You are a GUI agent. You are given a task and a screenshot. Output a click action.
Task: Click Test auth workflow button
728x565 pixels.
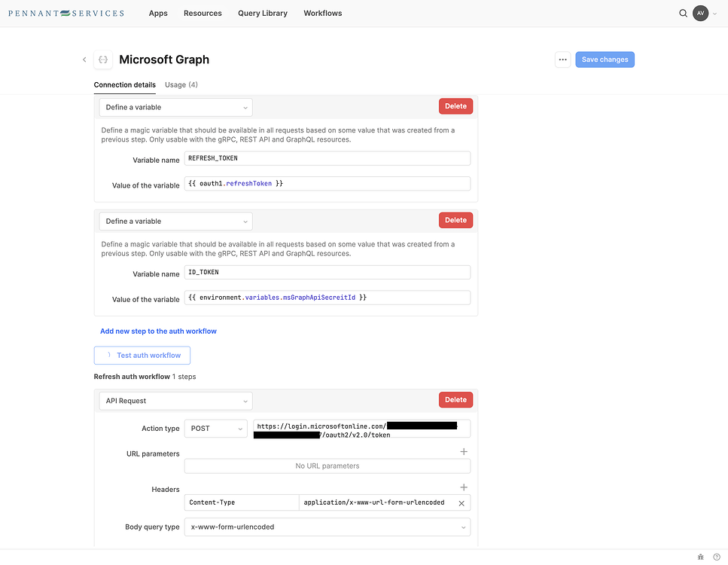(x=142, y=355)
